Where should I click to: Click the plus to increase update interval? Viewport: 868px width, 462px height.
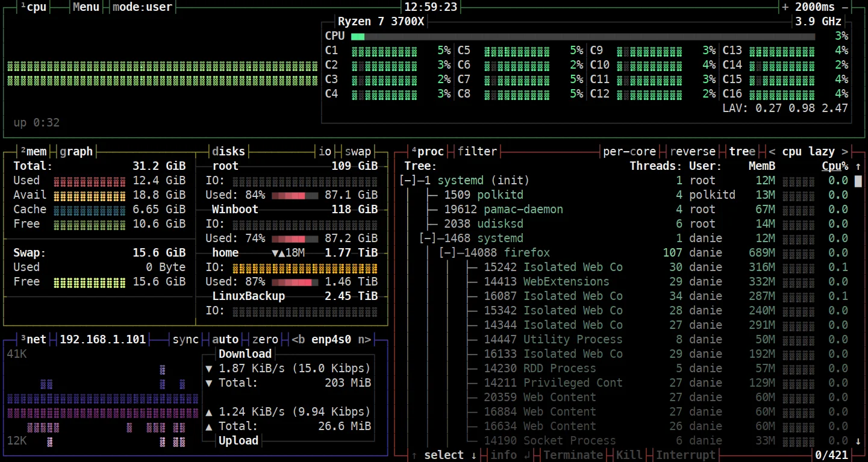785,7
